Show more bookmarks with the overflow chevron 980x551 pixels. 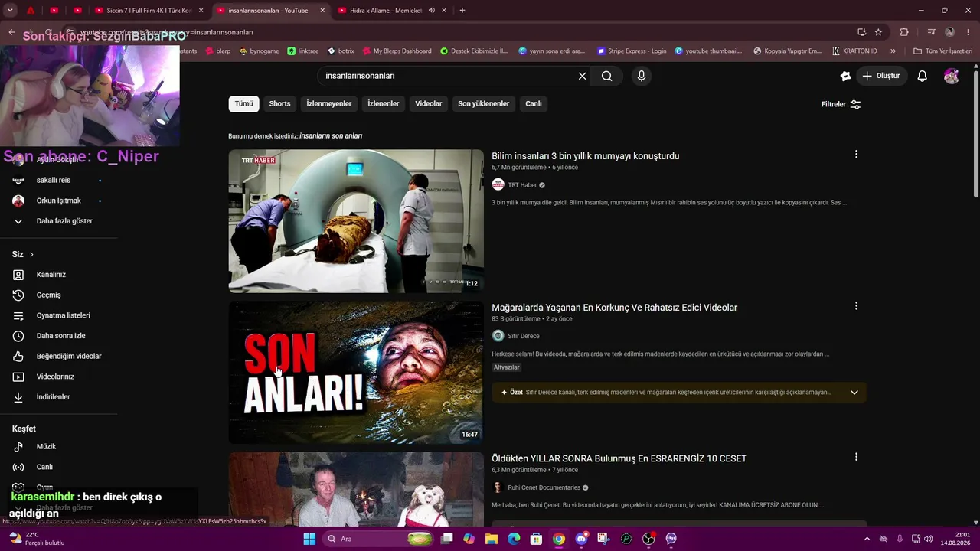point(893,51)
